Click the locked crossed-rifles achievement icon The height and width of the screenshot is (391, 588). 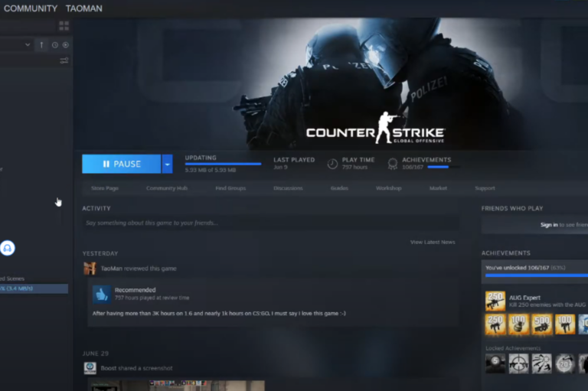tap(542, 363)
